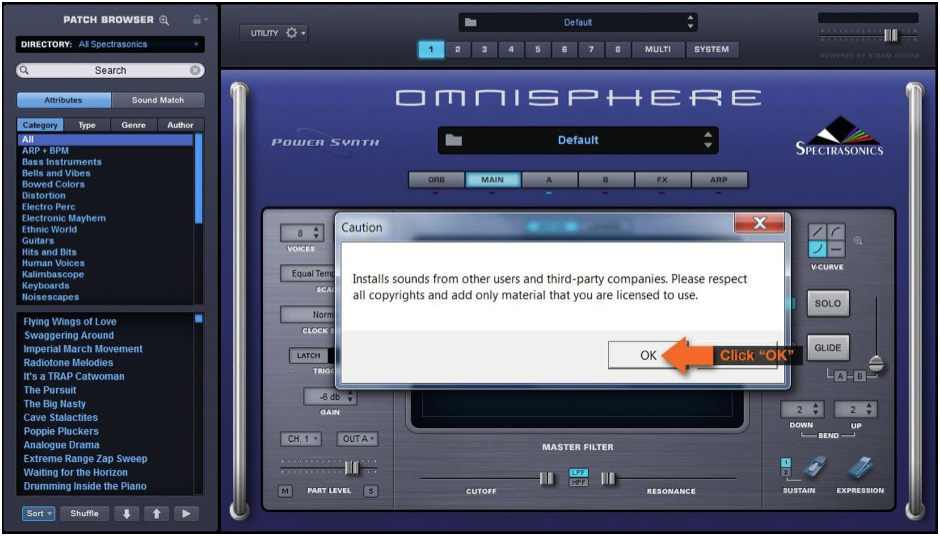
Task: Click the large Default patch up/down arrows
Action: coord(708,140)
